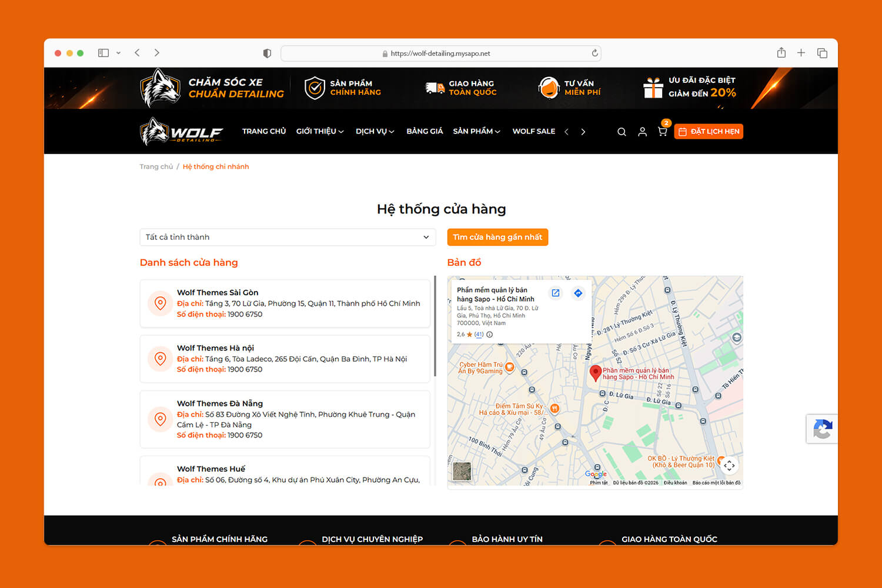This screenshot has width=882, height=588.
Task: Click the Sản phẩm chính hãng shield icon
Action: (315, 88)
